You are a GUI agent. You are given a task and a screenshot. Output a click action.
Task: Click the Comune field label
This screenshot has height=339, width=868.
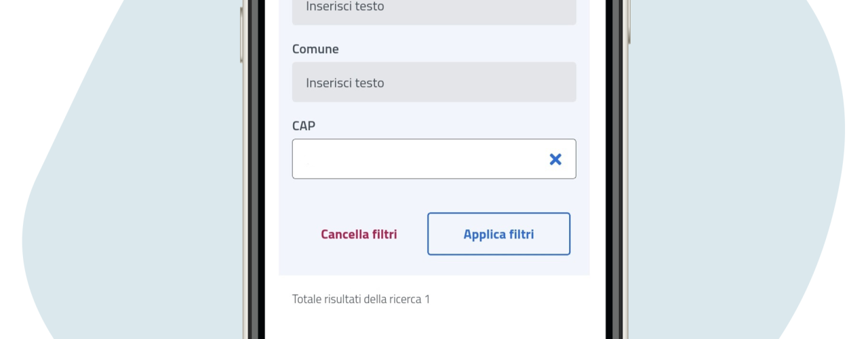[315, 49]
